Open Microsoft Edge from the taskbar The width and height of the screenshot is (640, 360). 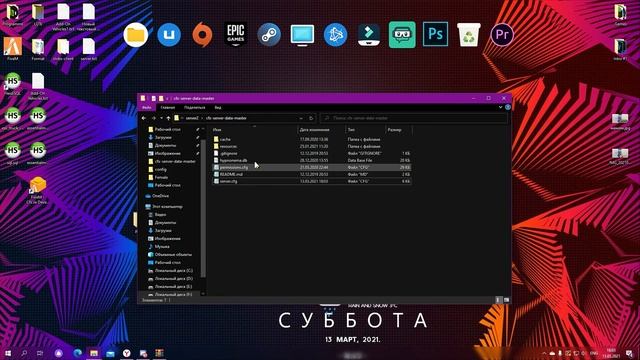(x=78, y=353)
